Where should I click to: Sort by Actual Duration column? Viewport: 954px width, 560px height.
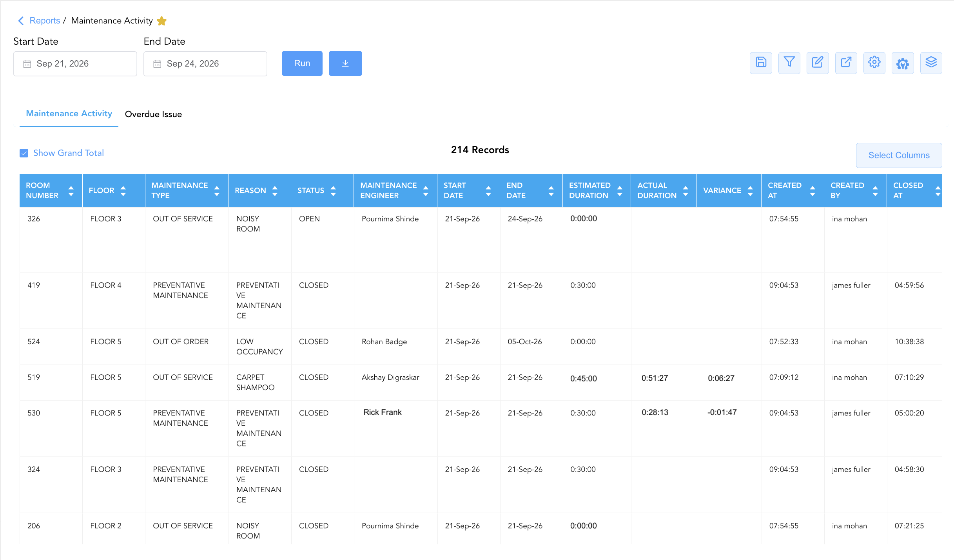(686, 191)
